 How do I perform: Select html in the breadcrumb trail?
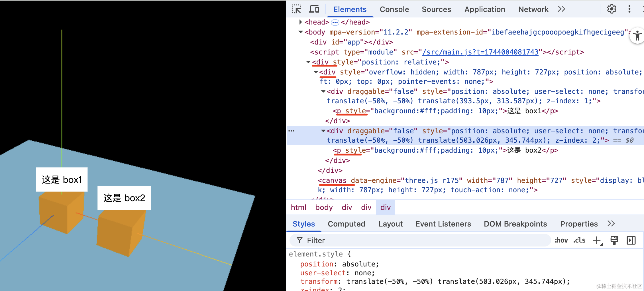(x=298, y=207)
